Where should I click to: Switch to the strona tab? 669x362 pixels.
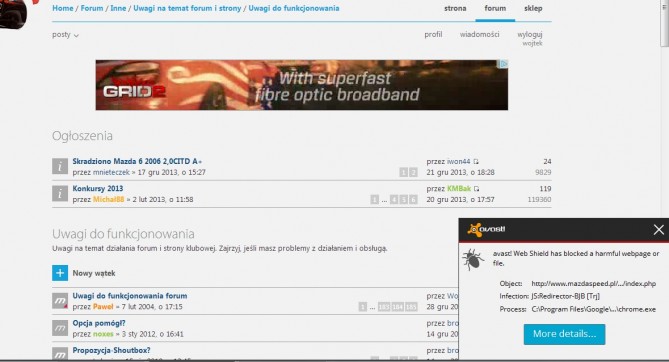[455, 9]
